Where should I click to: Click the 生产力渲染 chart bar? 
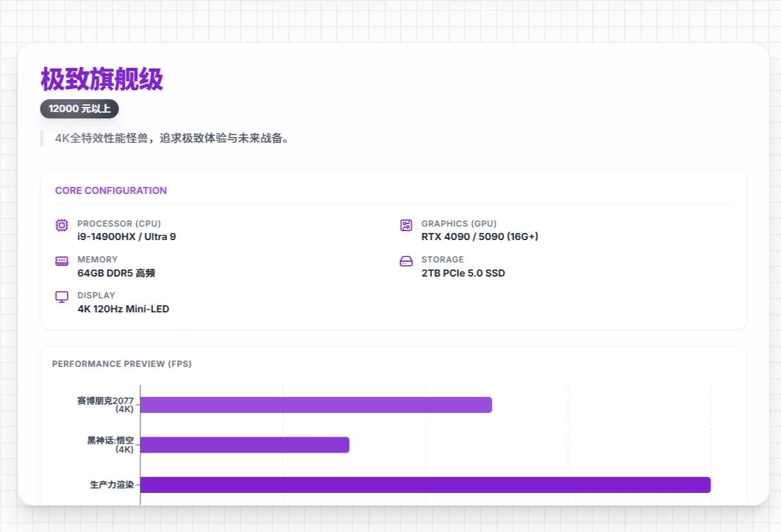tap(426, 485)
